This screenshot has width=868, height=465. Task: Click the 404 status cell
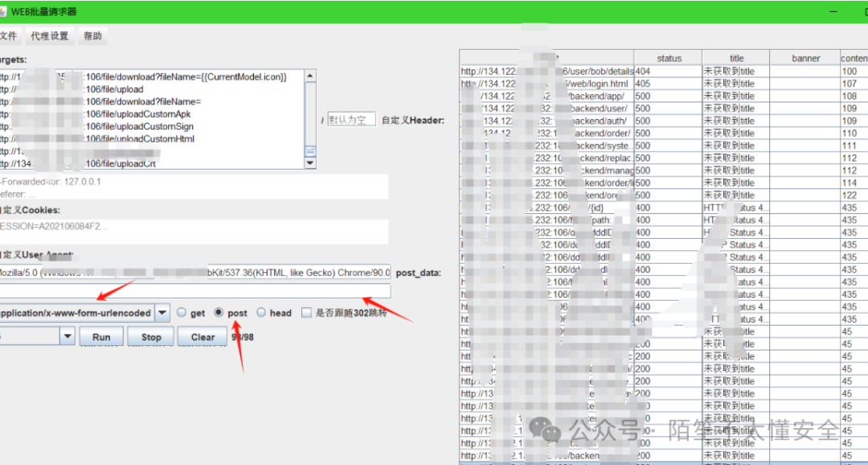pos(668,72)
